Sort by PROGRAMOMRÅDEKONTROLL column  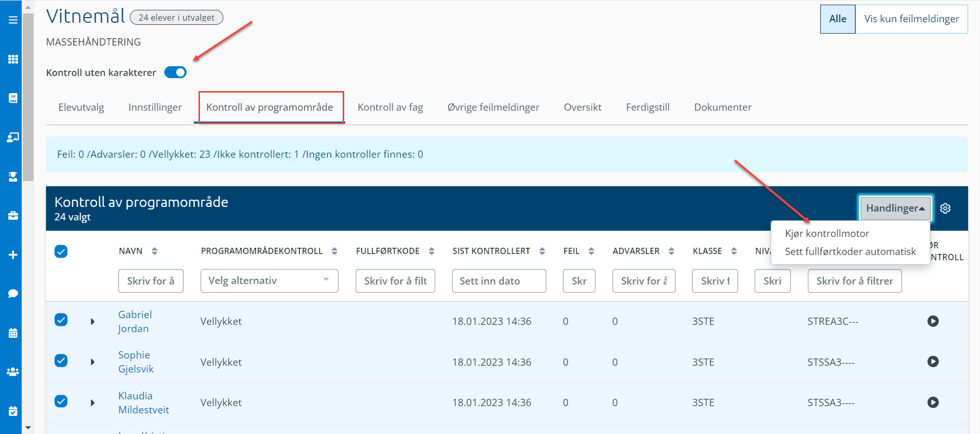[334, 251]
